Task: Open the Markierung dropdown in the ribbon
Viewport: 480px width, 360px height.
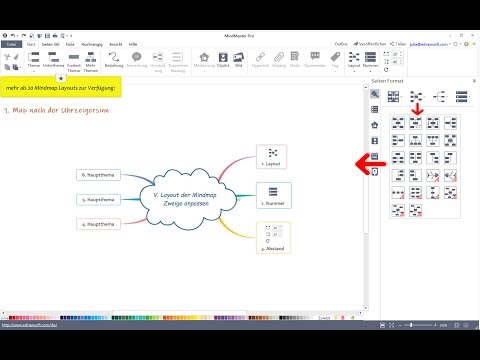Action: pyautogui.click(x=204, y=71)
